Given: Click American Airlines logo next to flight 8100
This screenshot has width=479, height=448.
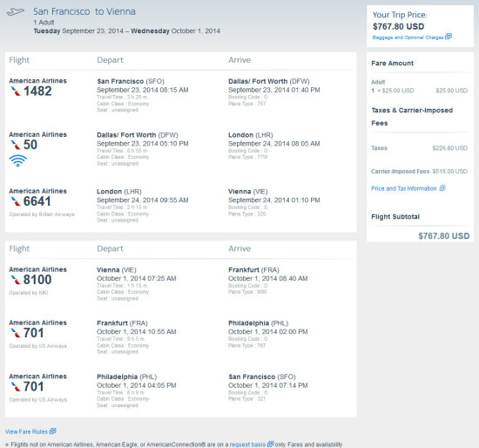Looking at the screenshot, I should pyautogui.click(x=16, y=280).
